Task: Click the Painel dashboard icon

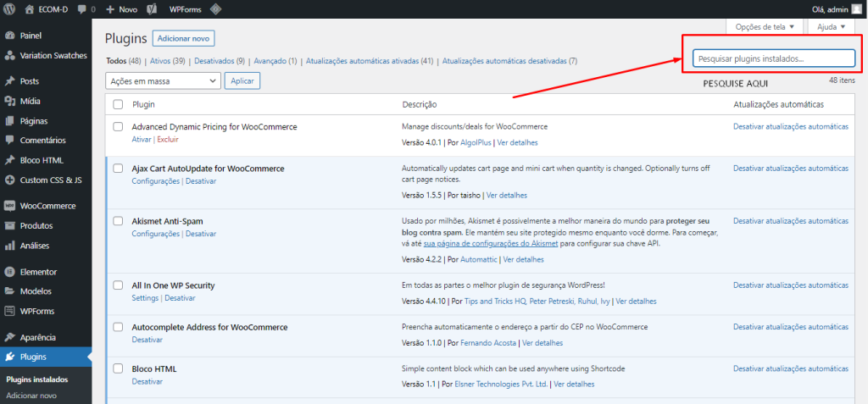Action: pos(9,36)
